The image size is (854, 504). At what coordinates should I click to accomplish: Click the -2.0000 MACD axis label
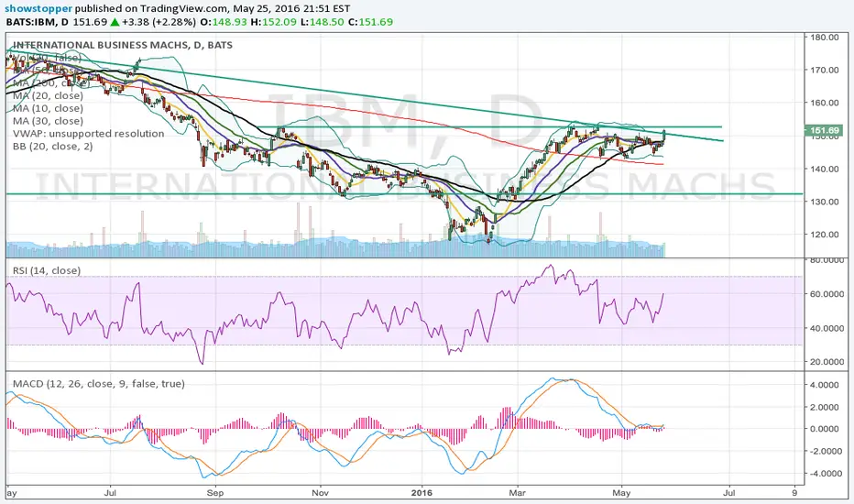pos(824,451)
